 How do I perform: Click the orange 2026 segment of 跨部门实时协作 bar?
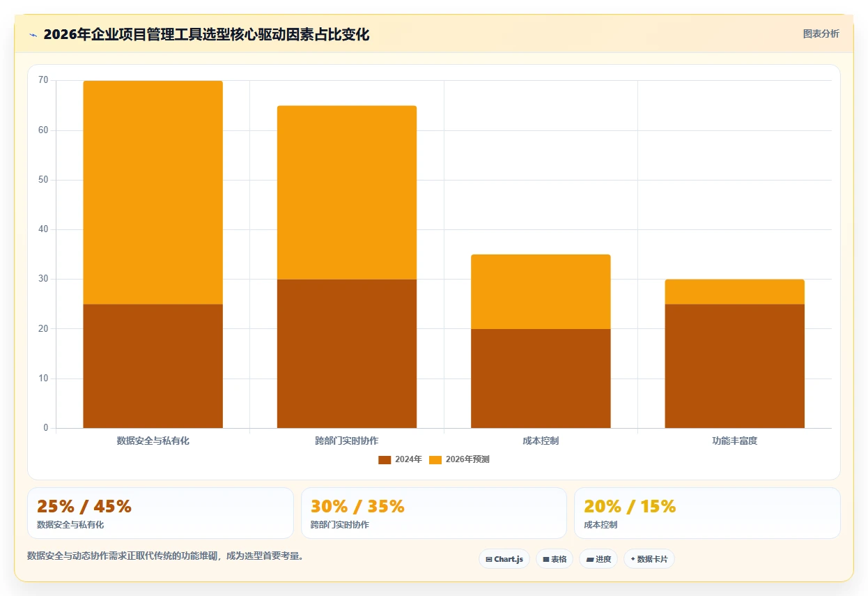pyautogui.click(x=347, y=192)
